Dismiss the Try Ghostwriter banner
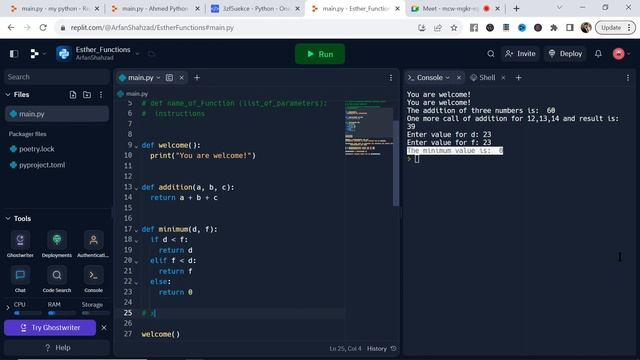This screenshot has height=360, width=640. click(104, 327)
